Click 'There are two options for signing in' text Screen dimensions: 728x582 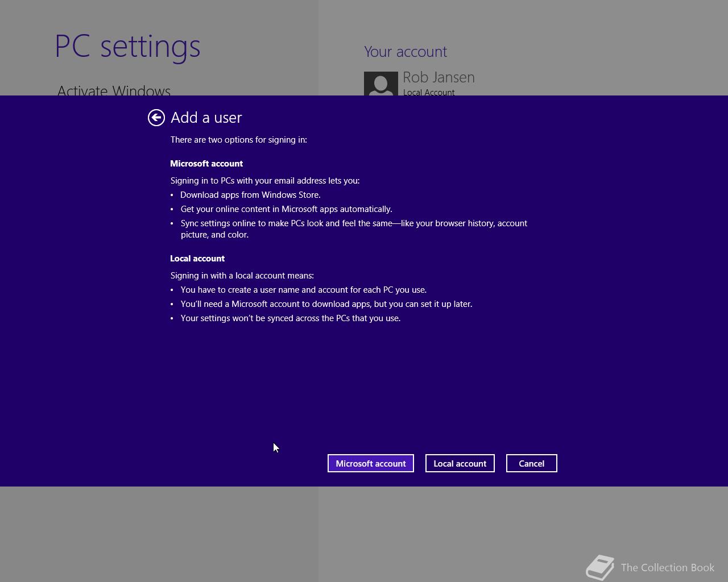(239, 140)
